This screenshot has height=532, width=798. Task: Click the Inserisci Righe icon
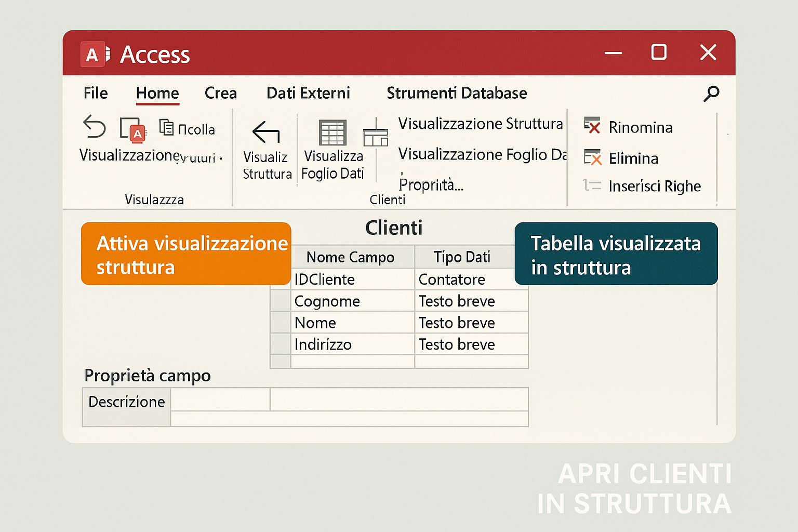coord(592,185)
